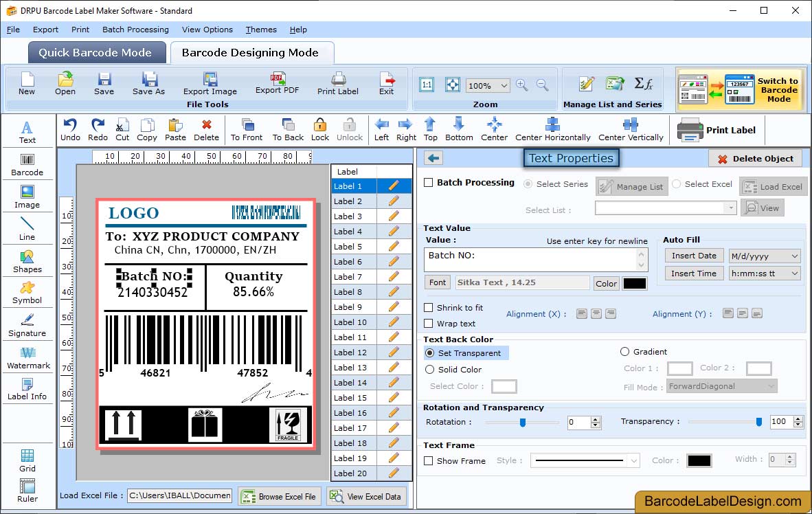Image resolution: width=812 pixels, height=514 pixels.
Task: Enable Shrink to fit checkbox
Action: (x=428, y=308)
